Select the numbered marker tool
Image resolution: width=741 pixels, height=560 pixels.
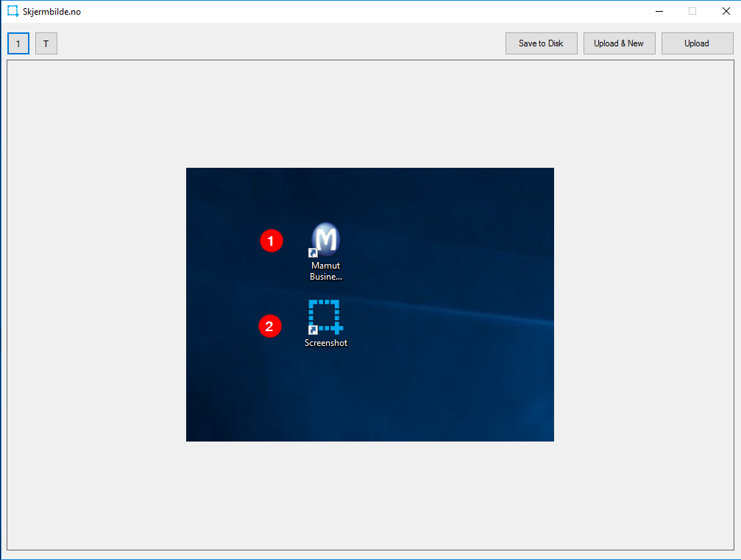coord(18,43)
